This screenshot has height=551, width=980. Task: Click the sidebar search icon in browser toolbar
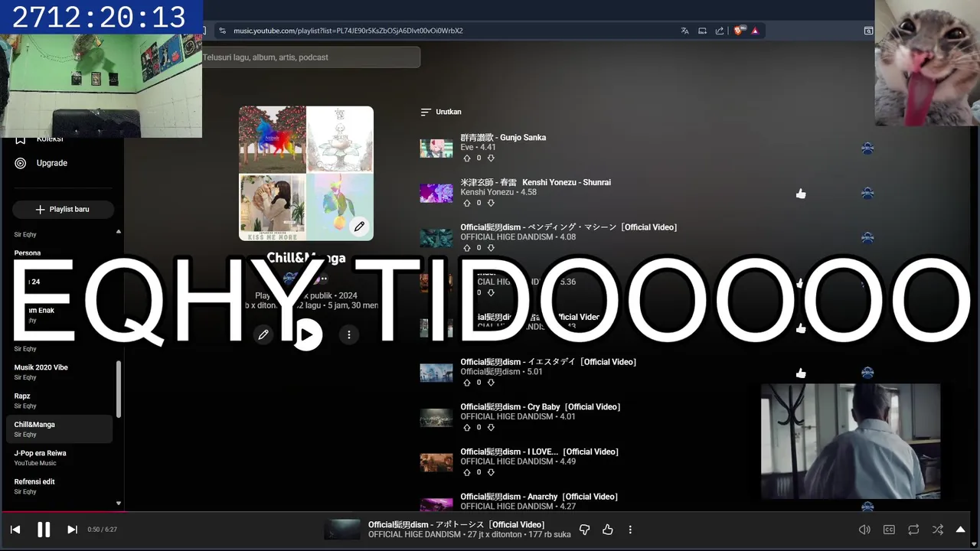[x=868, y=31]
